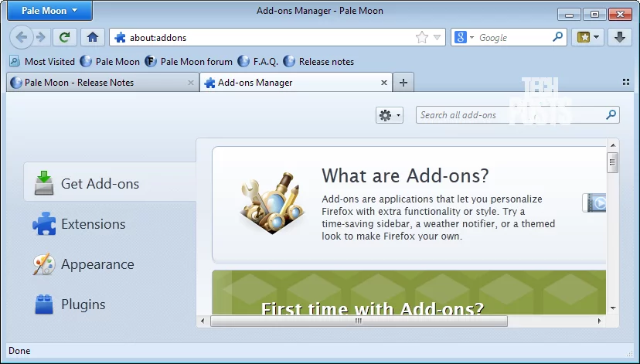Close the Pale Moon - Release Notes tab
Screen dimensions: 640x364
coord(191,83)
